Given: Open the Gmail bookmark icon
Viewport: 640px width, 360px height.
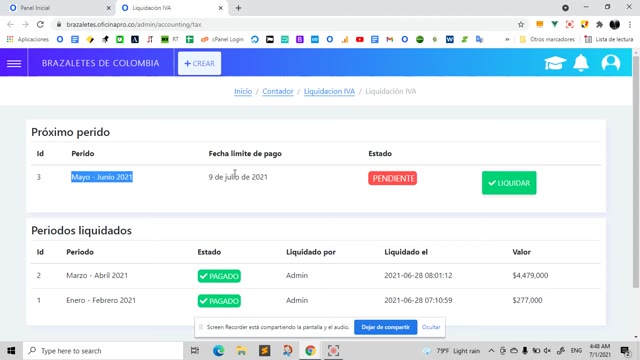Looking at the screenshot, I should (x=389, y=39).
